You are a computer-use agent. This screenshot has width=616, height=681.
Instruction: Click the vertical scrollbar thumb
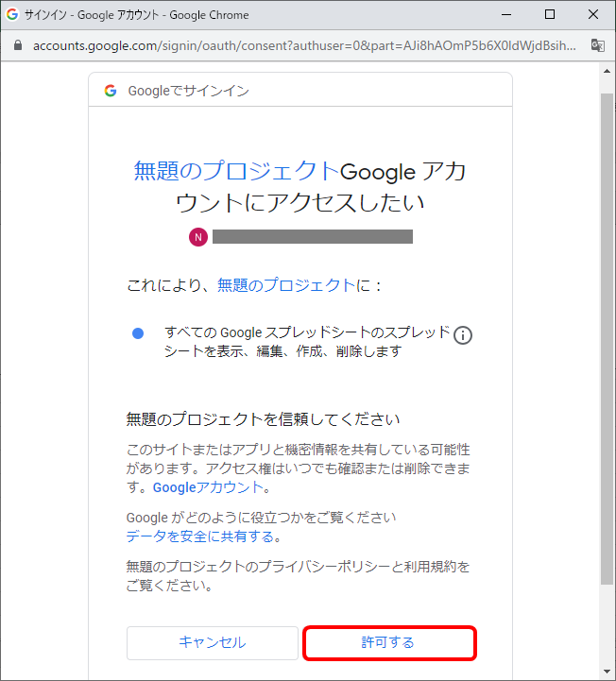pyautogui.click(x=607, y=339)
